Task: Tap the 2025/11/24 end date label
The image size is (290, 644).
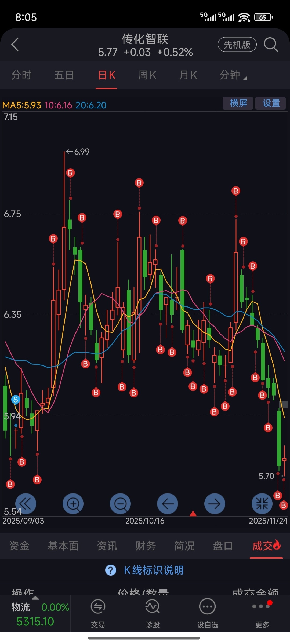Action: [268, 521]
